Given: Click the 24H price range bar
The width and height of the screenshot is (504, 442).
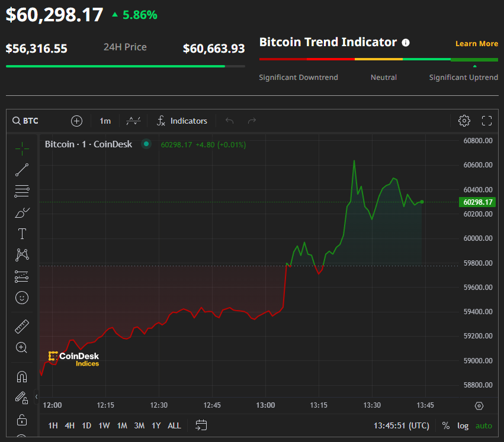Looking at the screenshot, I should pos(126,66).
